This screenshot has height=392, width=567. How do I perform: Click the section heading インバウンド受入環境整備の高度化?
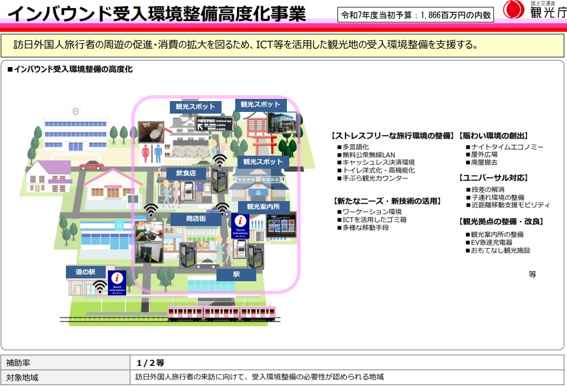[70, 69]
